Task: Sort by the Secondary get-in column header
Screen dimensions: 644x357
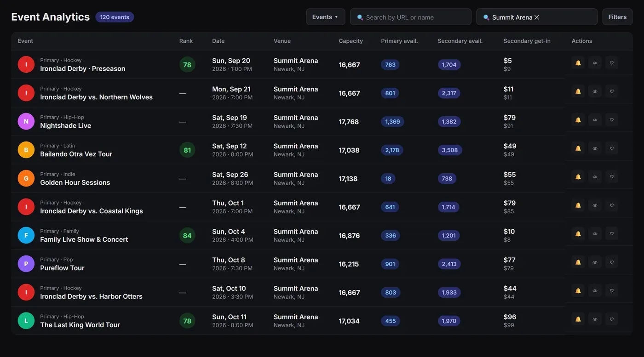Action: [x=527, y=41]
